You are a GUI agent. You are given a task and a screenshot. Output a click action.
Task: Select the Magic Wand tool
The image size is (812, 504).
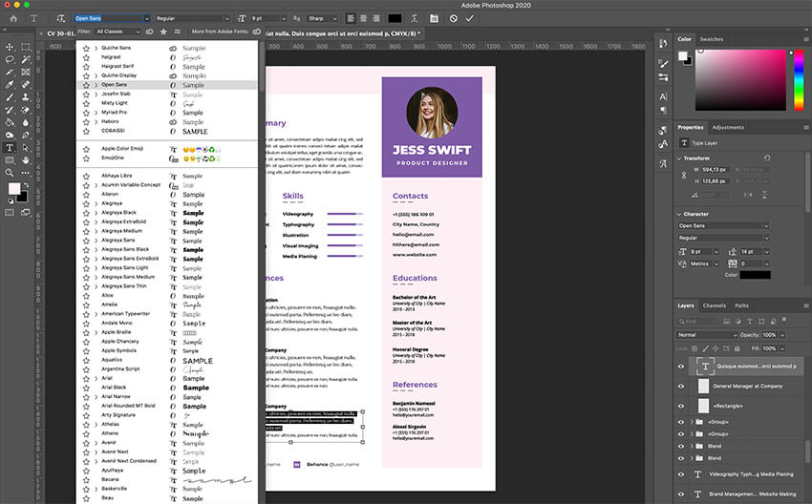click(x=26, y=59)
